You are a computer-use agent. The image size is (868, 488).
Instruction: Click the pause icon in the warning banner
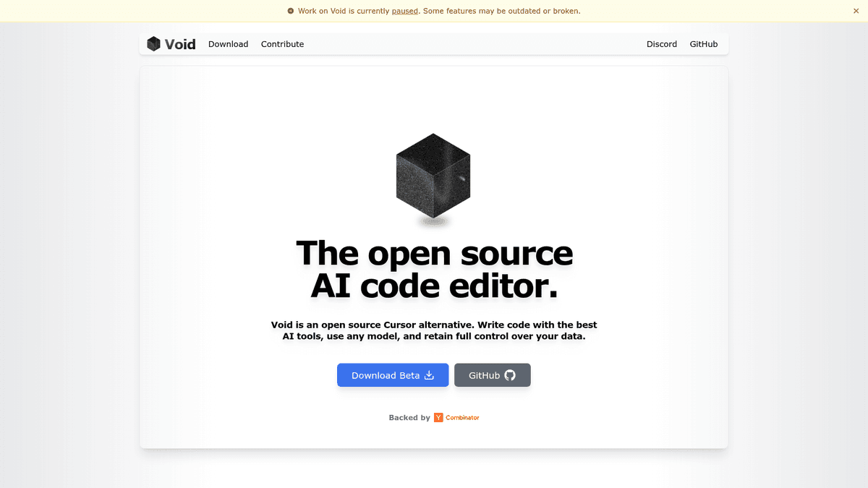(x=291, y=11)
